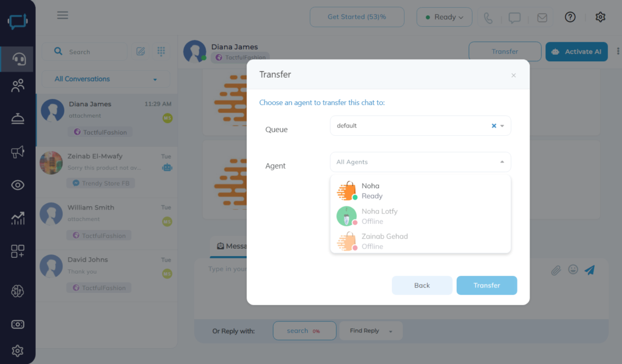Image resolution: width=622 pixels, height=364 pixels.
Task: Open the megaphone campaigns icon
Action: pyautogui.click(x=18, y=152)
